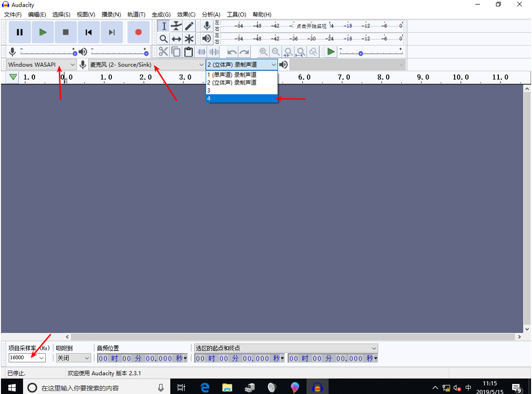532x394 pixels.
Task: Click the selection start time field
Action: [239, 358]
